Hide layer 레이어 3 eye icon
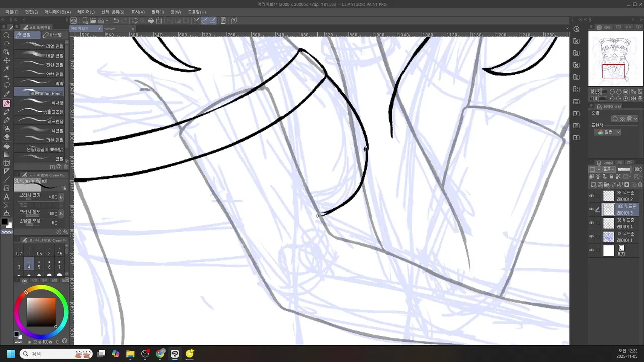 click(591, 209)
